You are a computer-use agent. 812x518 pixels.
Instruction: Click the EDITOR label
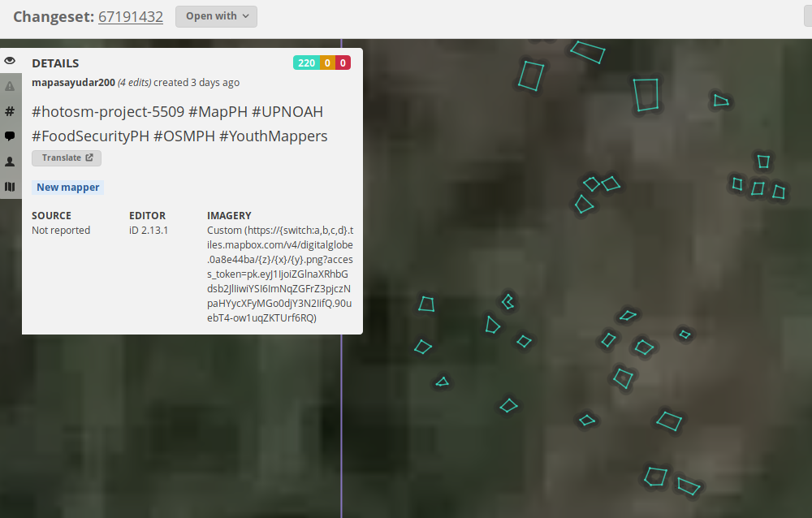coord(147,215)
